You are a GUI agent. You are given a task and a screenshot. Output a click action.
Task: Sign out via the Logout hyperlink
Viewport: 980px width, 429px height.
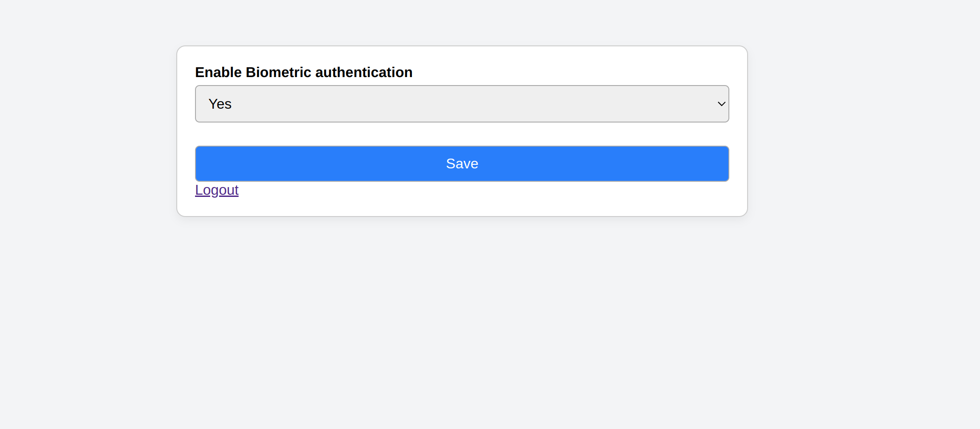click(x=217, y=190)
